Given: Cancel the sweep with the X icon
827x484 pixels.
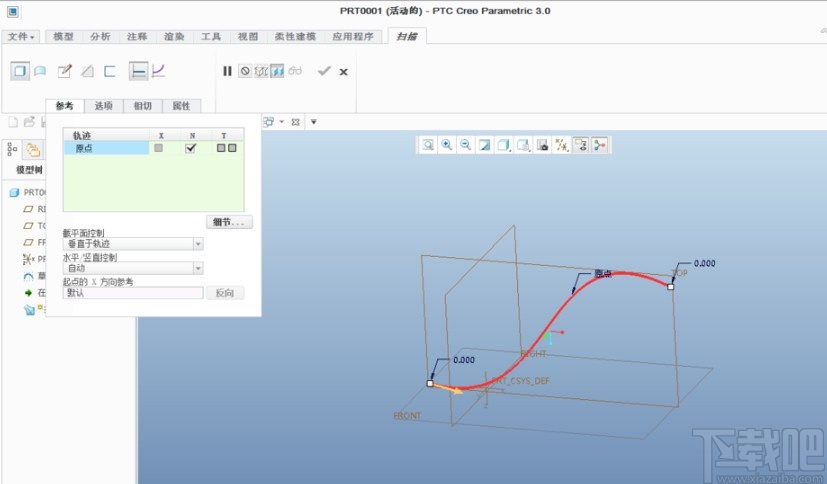Looking at the screenshot, I should (343, 72).
